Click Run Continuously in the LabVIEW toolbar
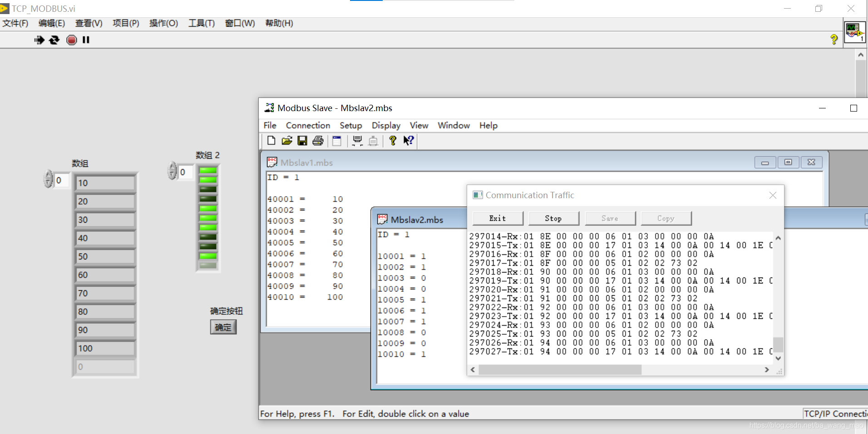Screen dimensions: 868x434 (54, 40)
